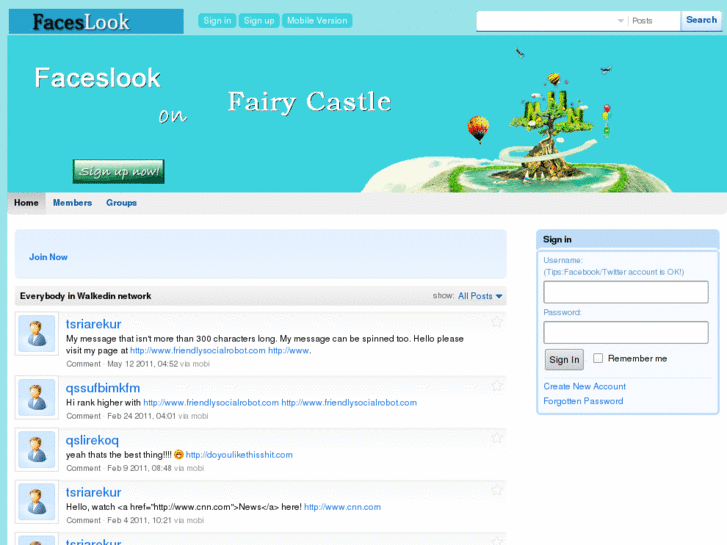Image resolution: width=727 pixels, height=545 pixels.
Task: Follow first friendlysocialrobot.com link in qssufbimkfm's post
Action: tap(211, 403)
